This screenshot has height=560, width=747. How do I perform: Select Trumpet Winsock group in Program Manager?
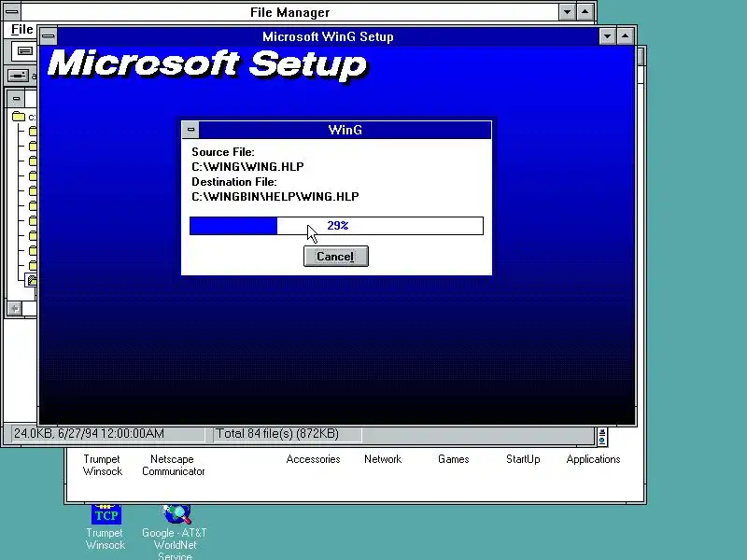(103, 465)
